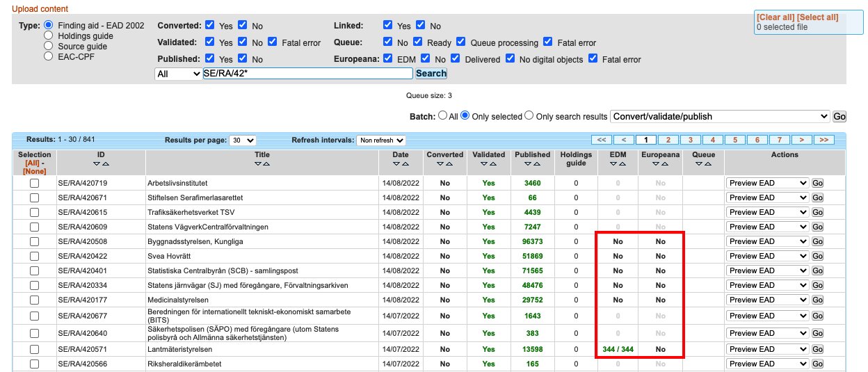Set batch scope to Only search results
The image size is (868, 372).
click(x=529, y=116)
